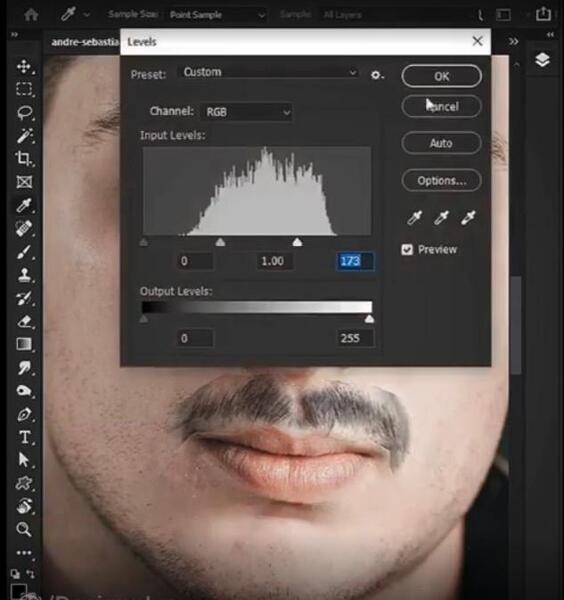Select the Sponge/Dodge tool

[24, 391]
